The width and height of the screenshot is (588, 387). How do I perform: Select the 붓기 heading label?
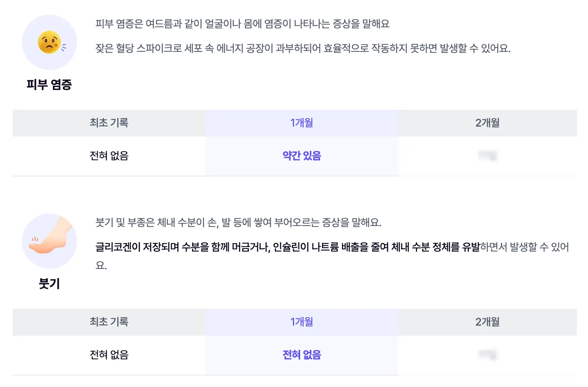(49, 283)
